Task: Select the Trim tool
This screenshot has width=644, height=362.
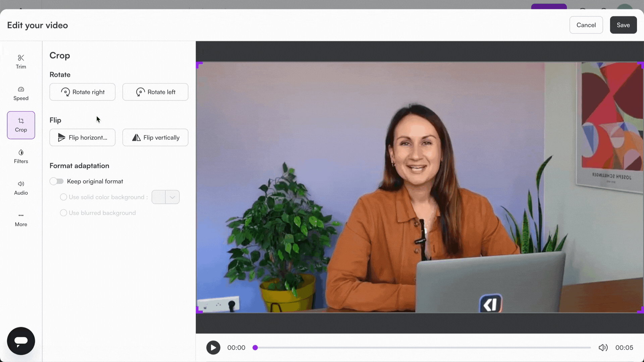Action: pyautogui.click(x=20, y=62)
